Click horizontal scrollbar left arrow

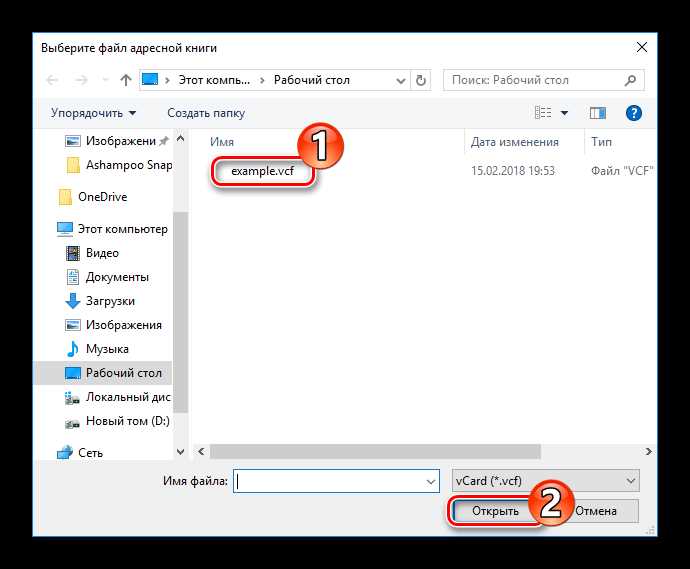click(201, 452)
